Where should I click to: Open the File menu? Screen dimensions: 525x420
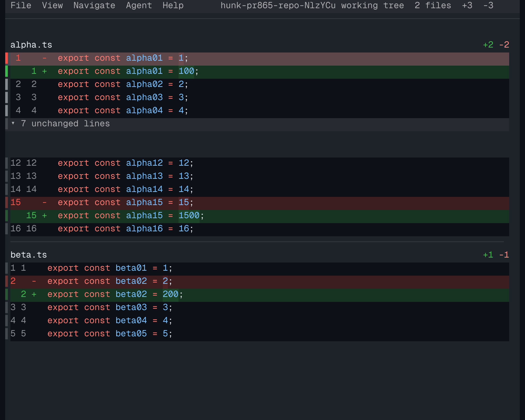point(21,5)
